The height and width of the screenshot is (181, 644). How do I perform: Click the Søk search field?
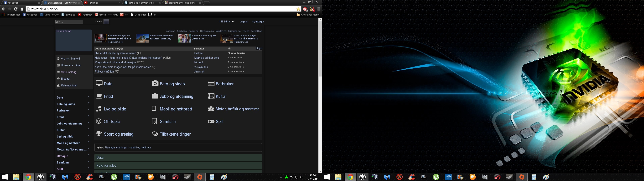69,22
